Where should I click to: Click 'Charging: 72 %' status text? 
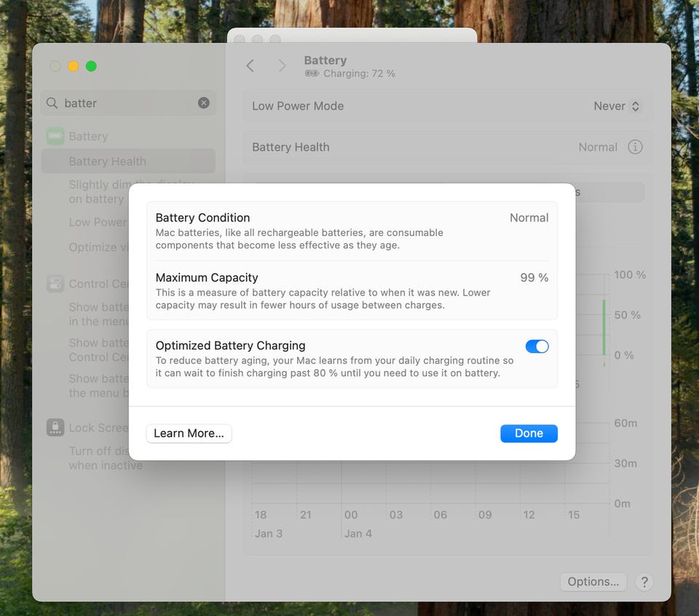click(x=359, y=74)
